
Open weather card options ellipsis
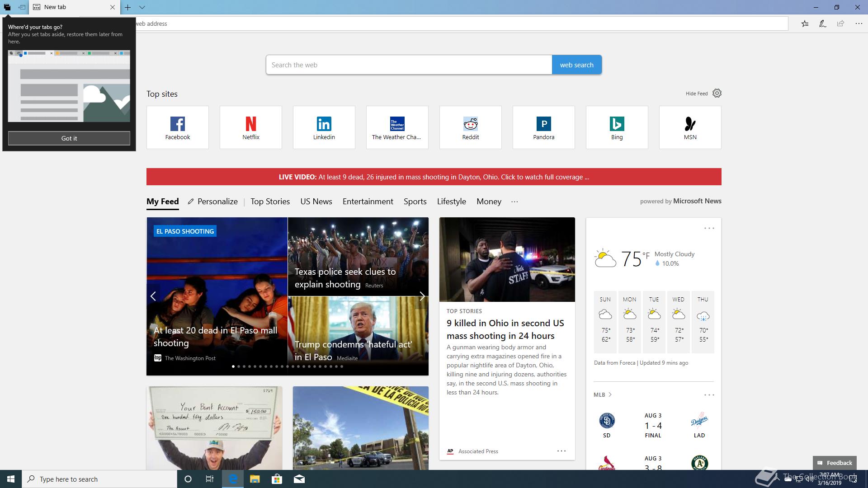click(x=709, y=228)
